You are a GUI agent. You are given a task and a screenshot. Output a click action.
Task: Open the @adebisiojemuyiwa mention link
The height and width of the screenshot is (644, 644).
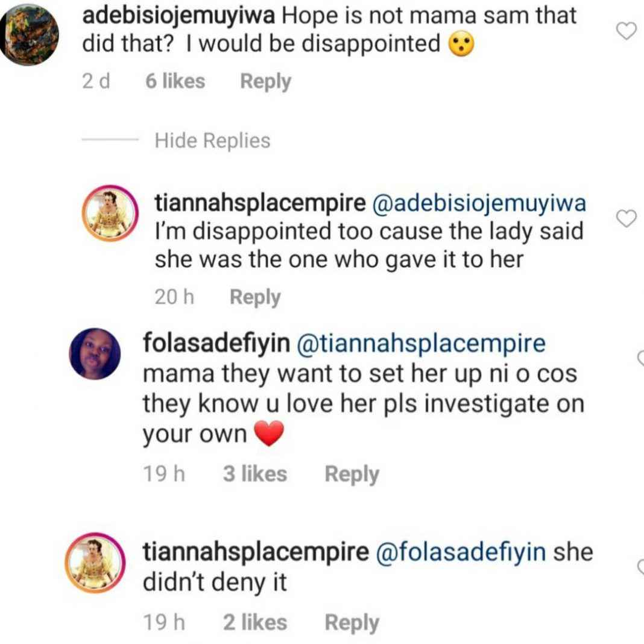coord(480,204)
